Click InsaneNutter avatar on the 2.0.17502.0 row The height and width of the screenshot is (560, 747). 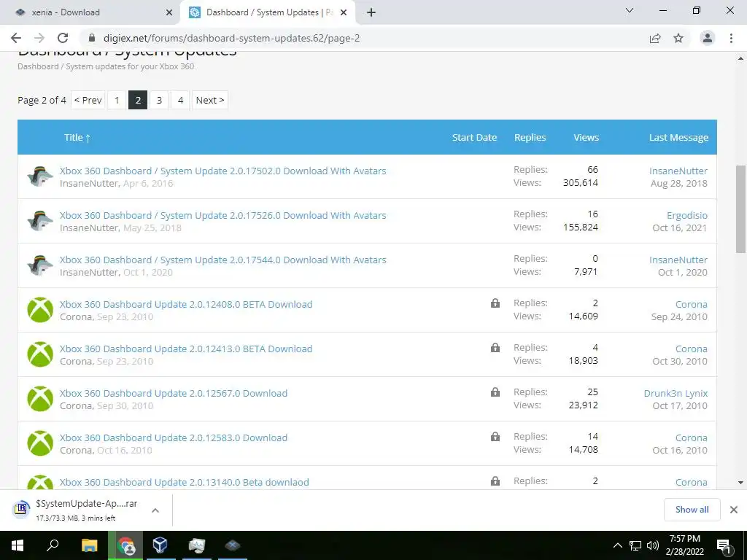40,176
